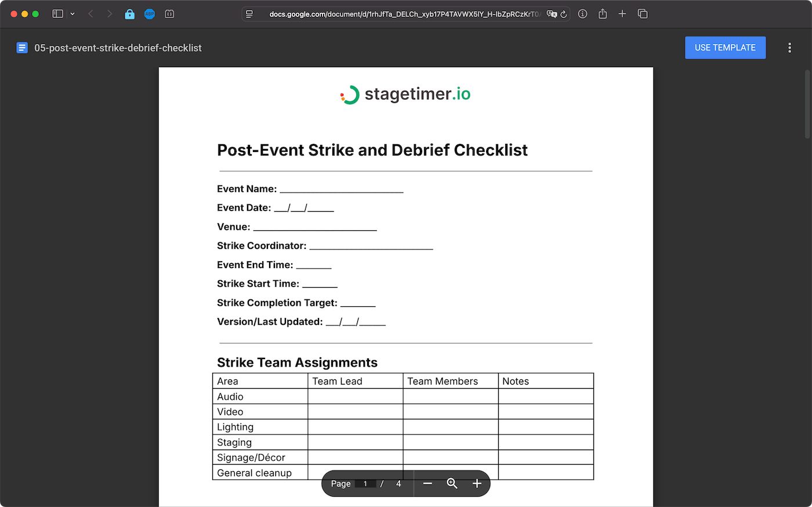Screen dimensions: 812x507
Task: Open the three-dot overflow menu
Action: 790,48
